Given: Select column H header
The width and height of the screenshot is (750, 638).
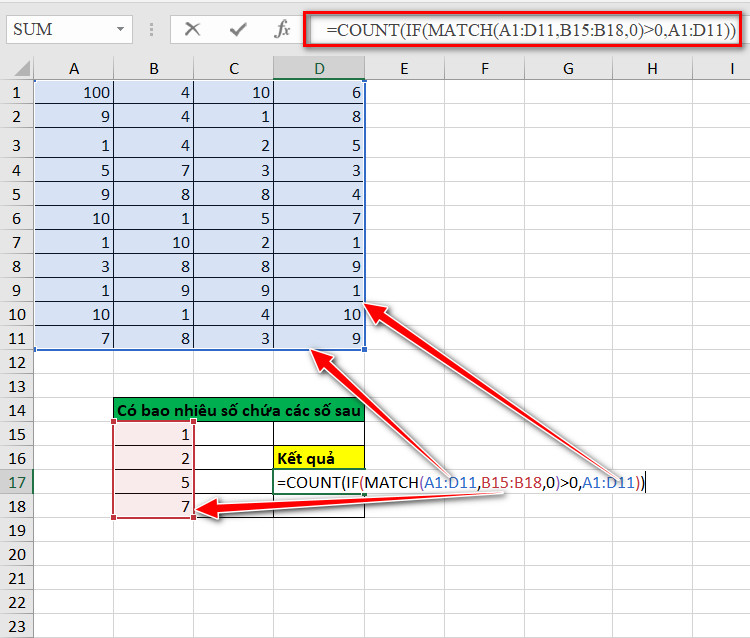Looking at the screenshot, I should (652, 68).
